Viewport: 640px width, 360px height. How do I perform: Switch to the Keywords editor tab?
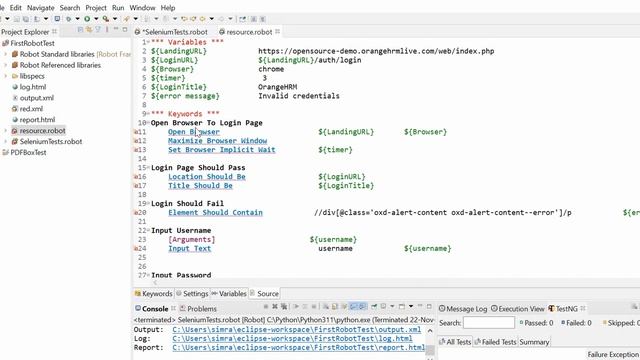pos(153,293)
